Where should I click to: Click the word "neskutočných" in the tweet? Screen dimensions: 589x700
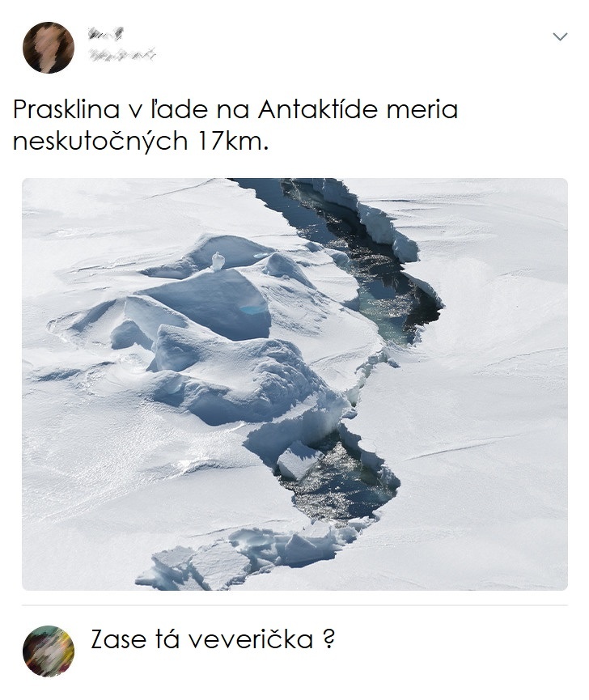pyautogui.click(x=100, y=141)
